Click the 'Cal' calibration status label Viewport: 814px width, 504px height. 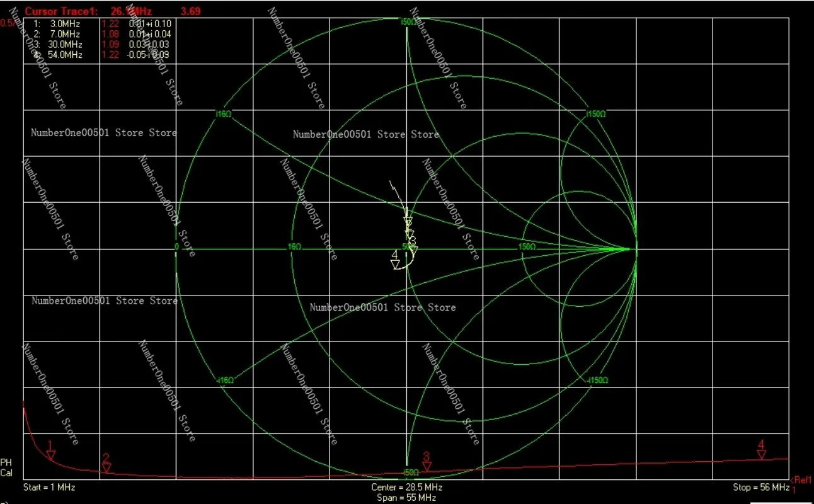(x=6, y=473)
